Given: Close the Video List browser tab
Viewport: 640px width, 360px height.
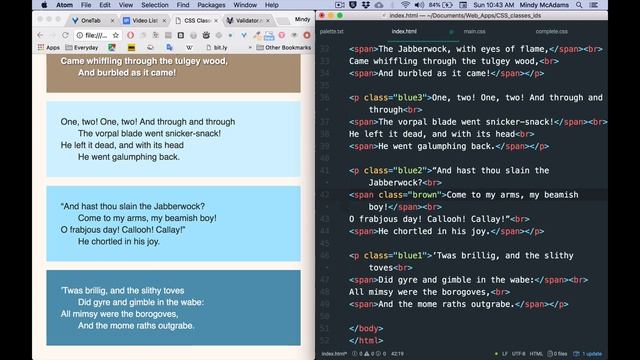Looking at the screenshot, I should 164,20.
